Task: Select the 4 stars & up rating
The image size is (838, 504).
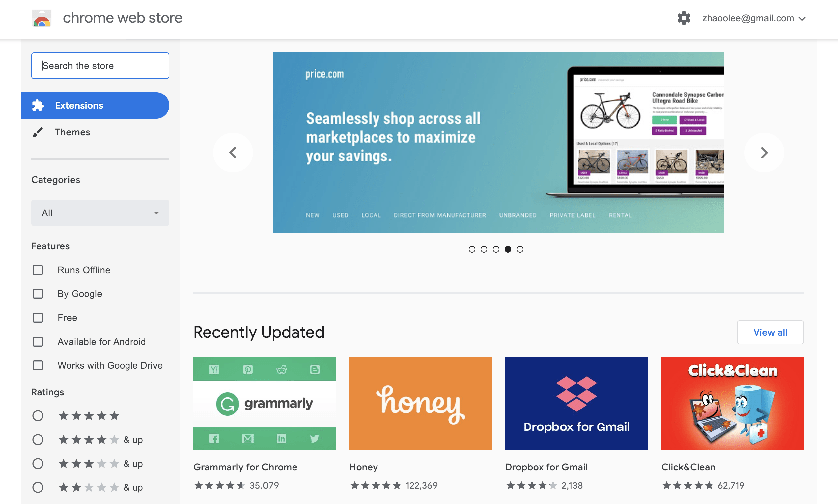Action: point(38,439)
